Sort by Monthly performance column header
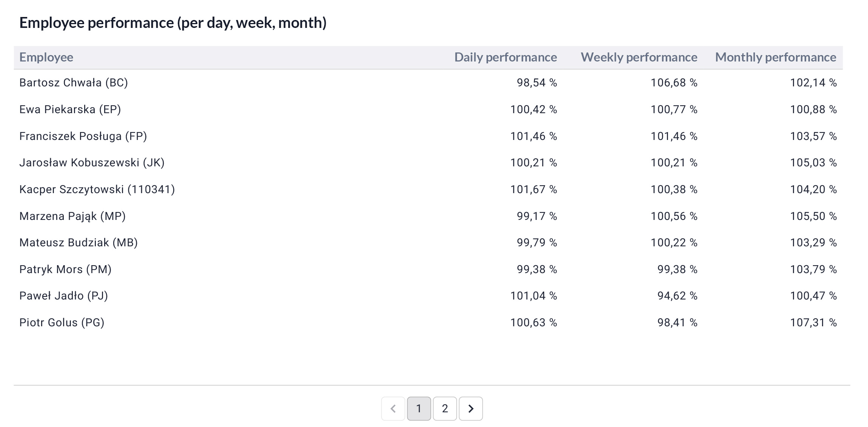 pos(776,57)
